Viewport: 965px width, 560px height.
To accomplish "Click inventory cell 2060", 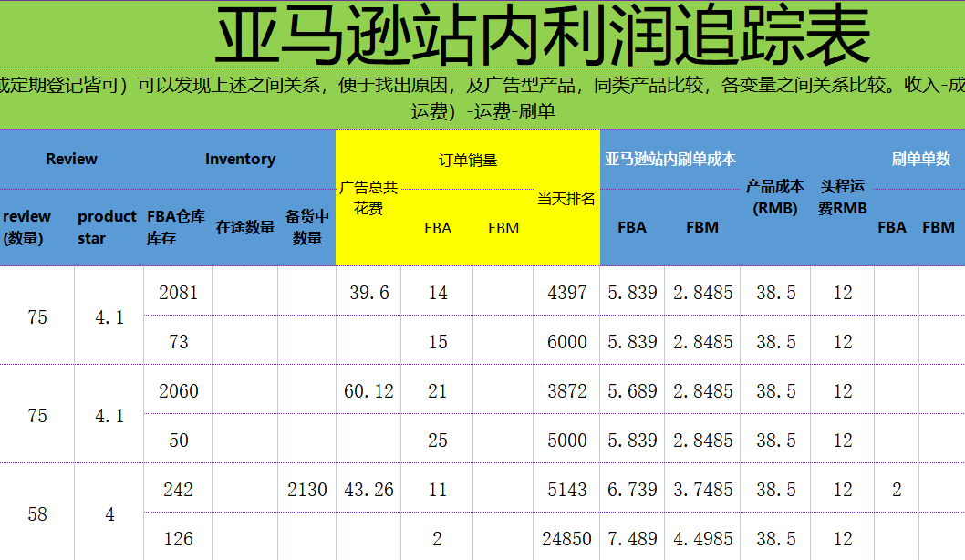I will pyautogui.click(x=179, y=390).
